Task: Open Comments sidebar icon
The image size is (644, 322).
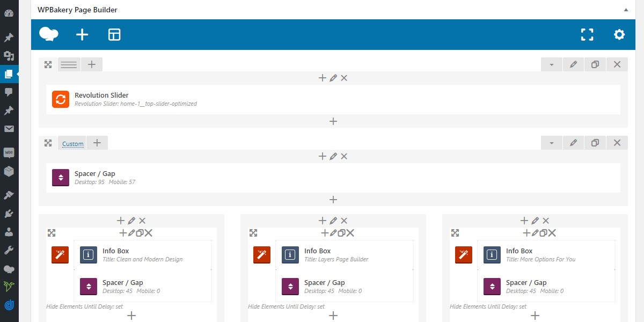Action: click(x=9, y=92)
